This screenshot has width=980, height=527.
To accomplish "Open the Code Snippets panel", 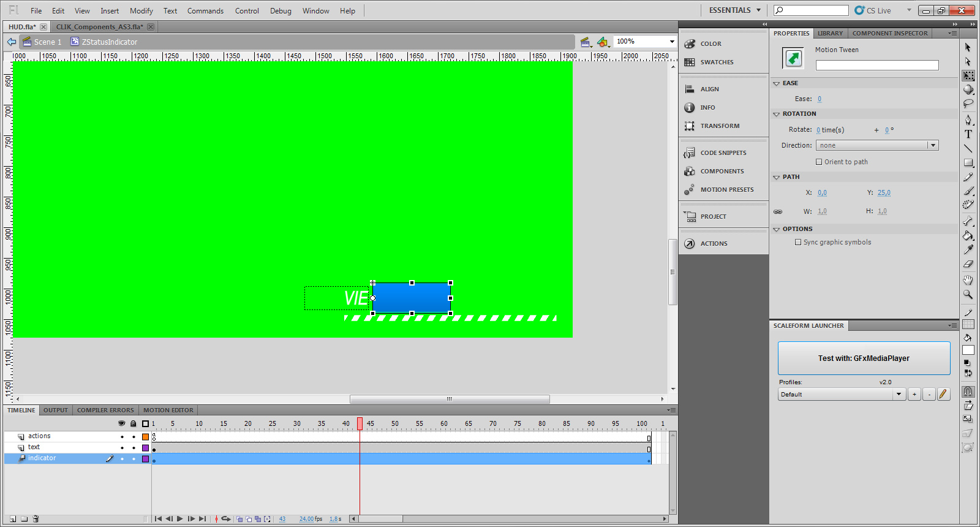I will tap(723, 153).
